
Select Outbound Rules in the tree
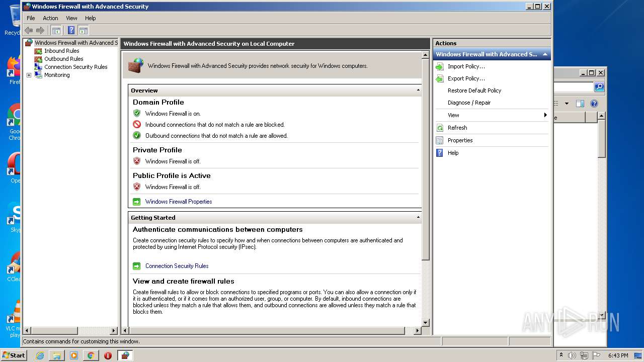point(63,59)
